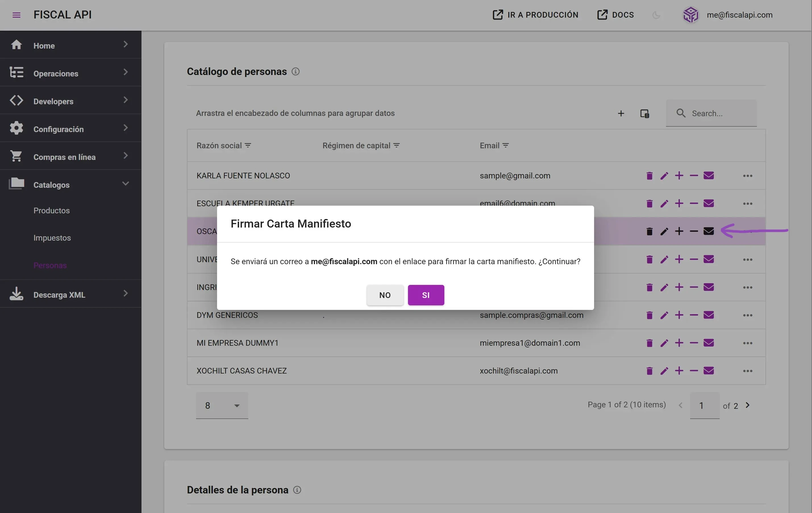Image resolution: width=812 pixels, height=513 pixels.
Task: Click trash icon in XOCHILT CASAS CHAVEZ row
Action: 649,371
